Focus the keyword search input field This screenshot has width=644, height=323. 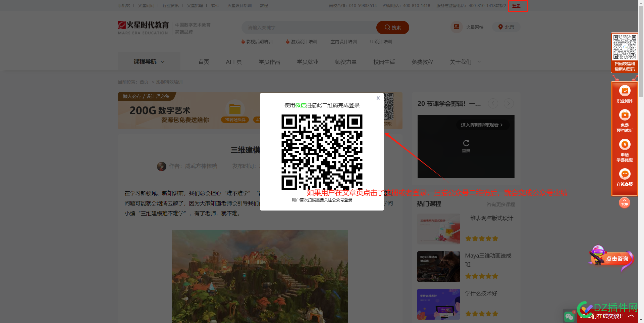[309, 28]
